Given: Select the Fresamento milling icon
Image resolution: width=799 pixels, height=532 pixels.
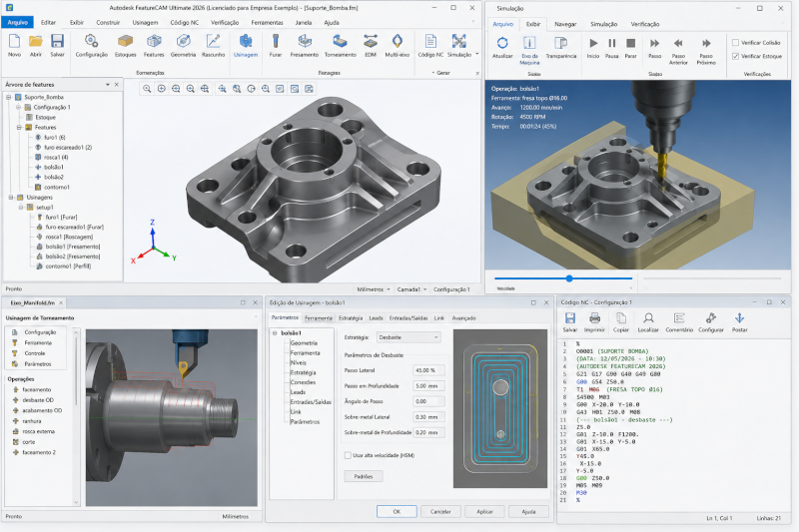Looking at the screenshot, I should (305, 41).
